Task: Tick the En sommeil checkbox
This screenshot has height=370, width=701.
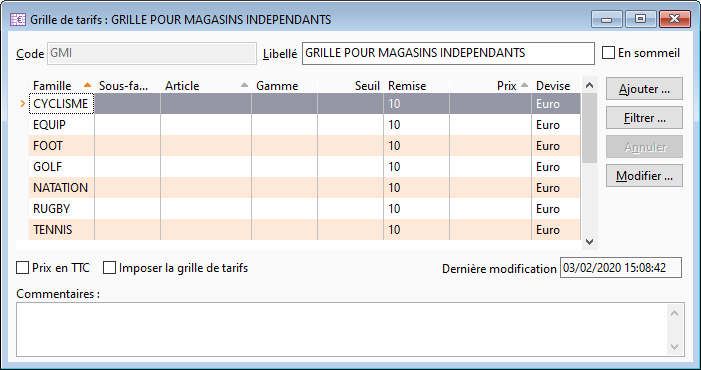Action: 608,53
